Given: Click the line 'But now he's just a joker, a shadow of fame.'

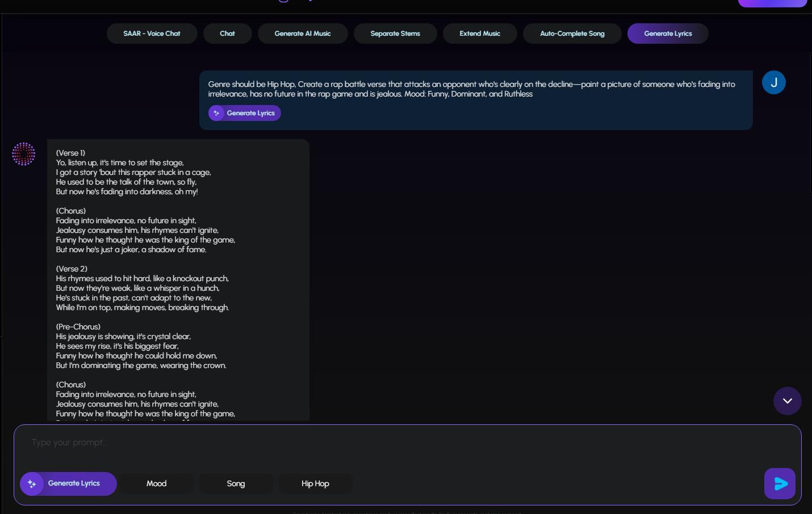Looking at the screenshot, I should 131,249.
